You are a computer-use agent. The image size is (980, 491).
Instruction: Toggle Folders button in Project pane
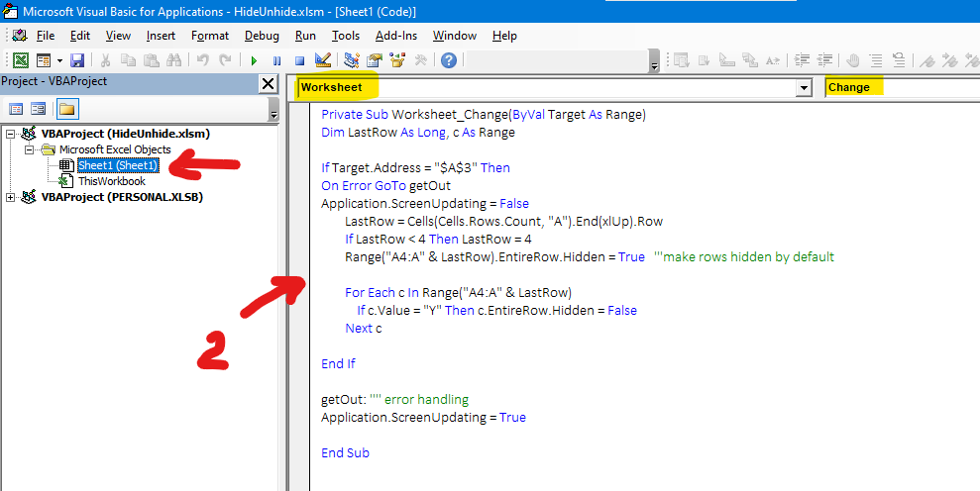[66, 109]
